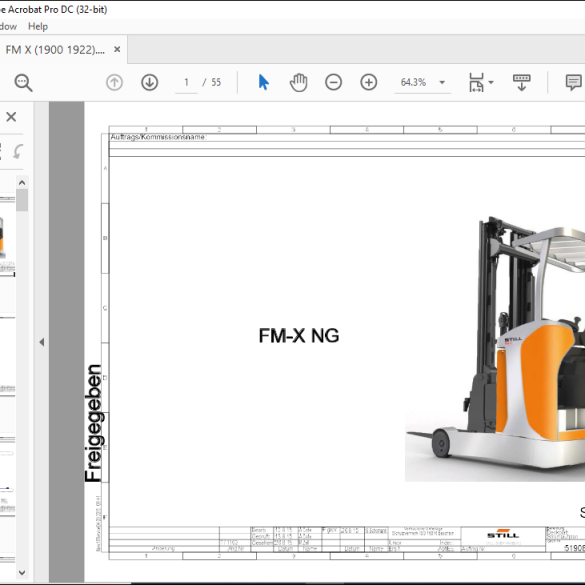Click the FM-X NG title text
The width and height of the screenshot is (585, 585).
[299, 336]
